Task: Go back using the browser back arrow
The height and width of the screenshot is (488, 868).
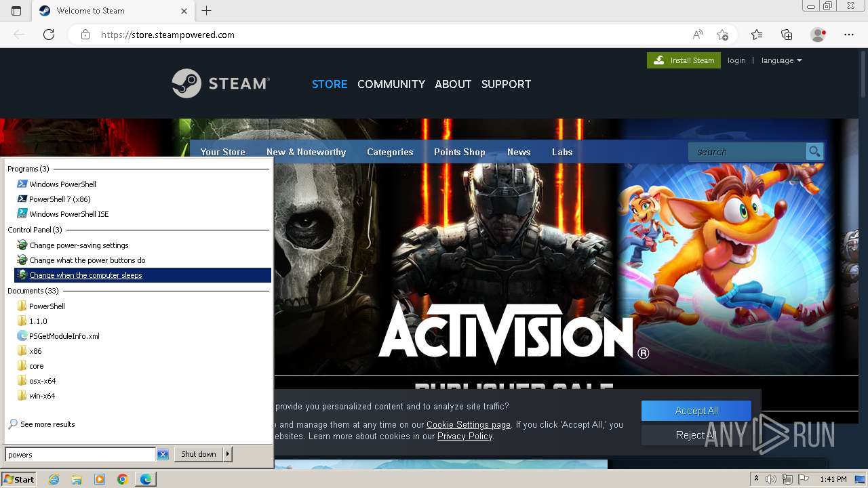Action: pyautogui.click(x=19, y=35)
